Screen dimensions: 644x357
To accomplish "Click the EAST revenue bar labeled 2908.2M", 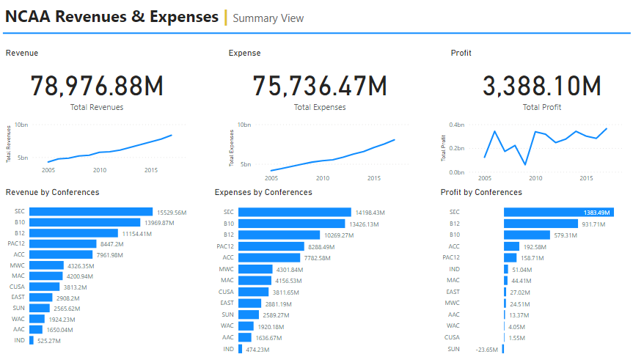I will tap(40, 298).
